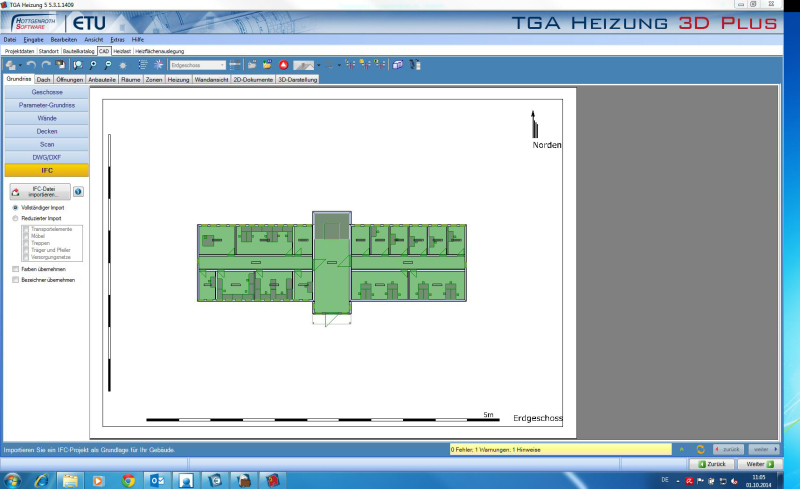Click the Scan sidebar button

[46, 144]
